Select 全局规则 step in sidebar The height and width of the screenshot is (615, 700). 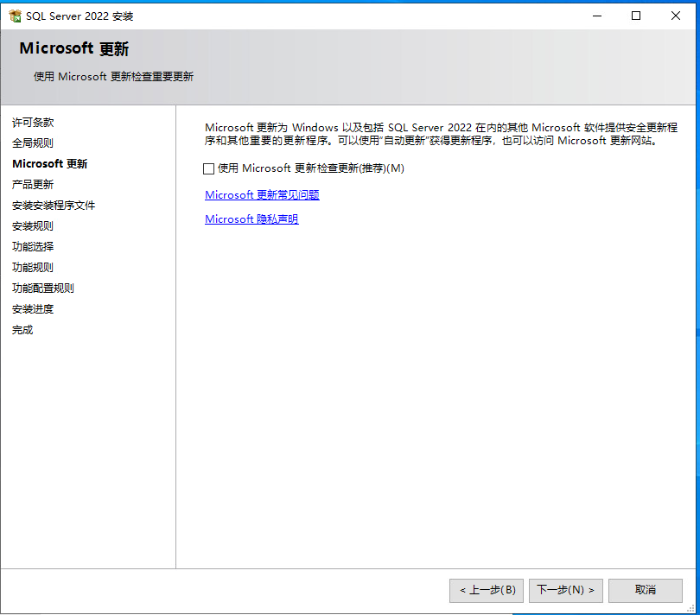click(x=33, y=143)
